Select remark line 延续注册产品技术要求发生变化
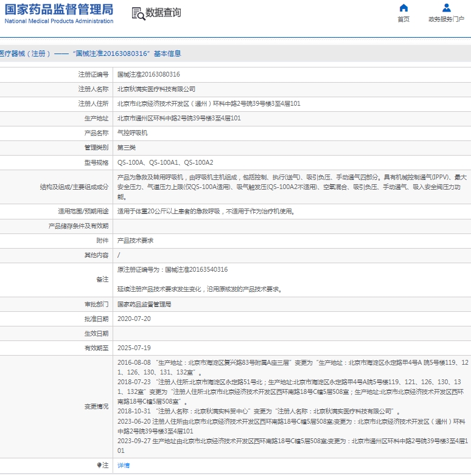 click(x=200, y=289)
